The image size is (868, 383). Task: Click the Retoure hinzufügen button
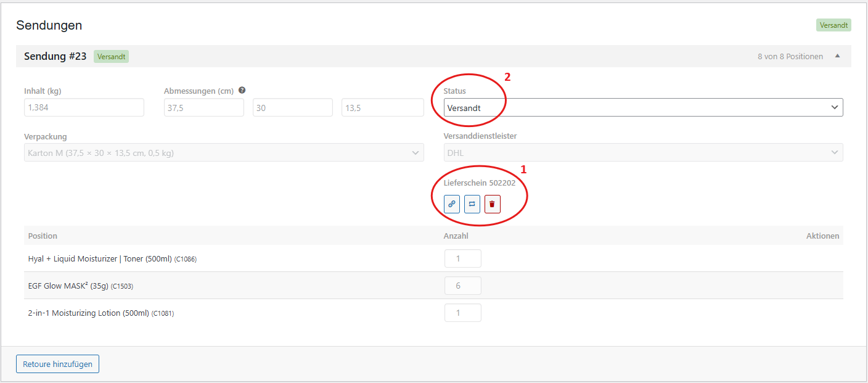[x=57, y=364]
